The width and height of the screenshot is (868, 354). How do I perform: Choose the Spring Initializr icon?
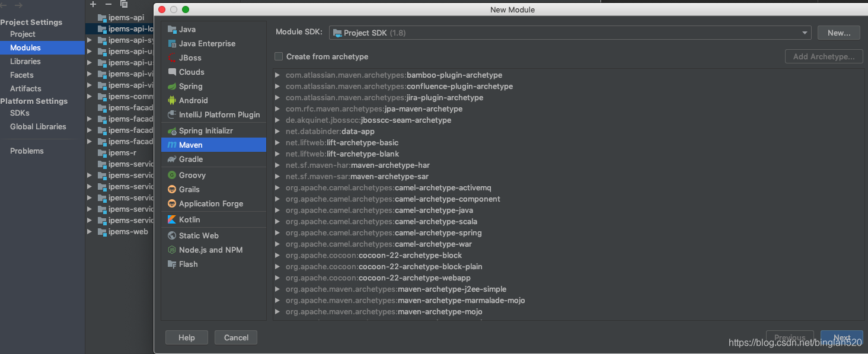point(172,130)
